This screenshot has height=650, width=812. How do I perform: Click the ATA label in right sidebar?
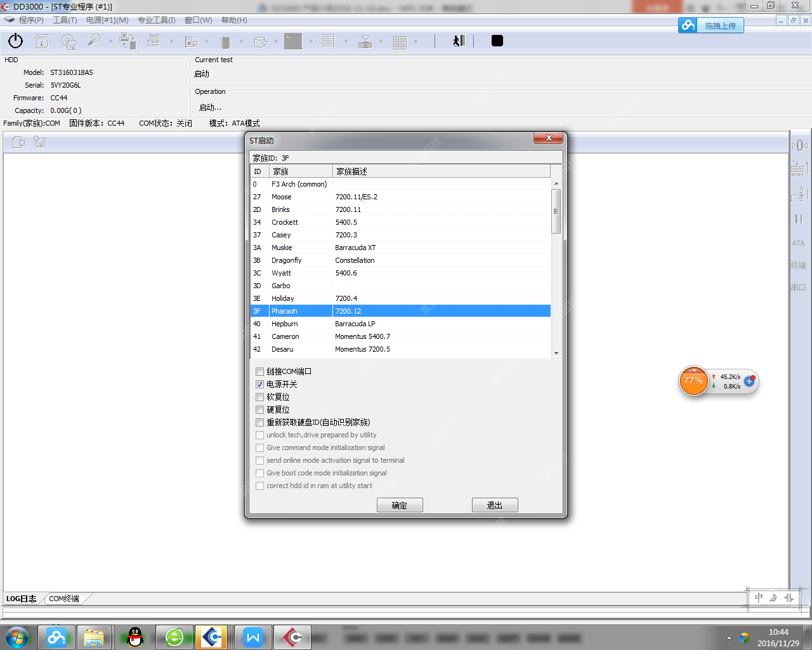point(798,243)
